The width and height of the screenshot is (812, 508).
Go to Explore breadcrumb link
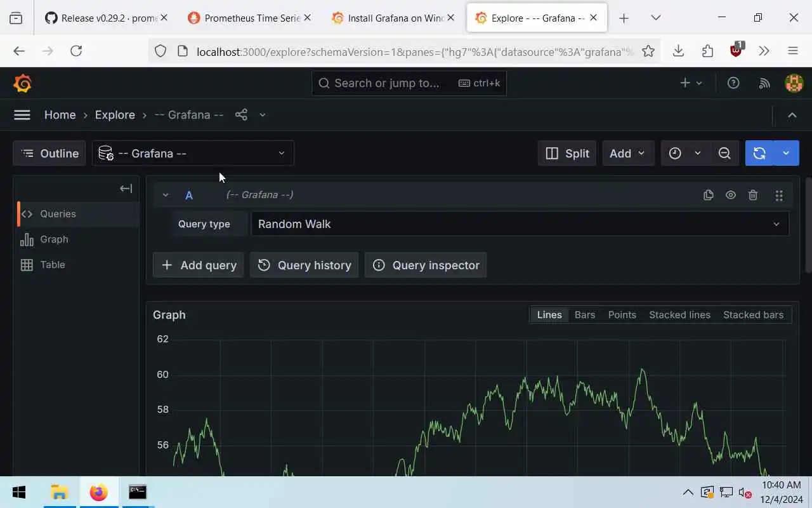[x=115, y=115]
